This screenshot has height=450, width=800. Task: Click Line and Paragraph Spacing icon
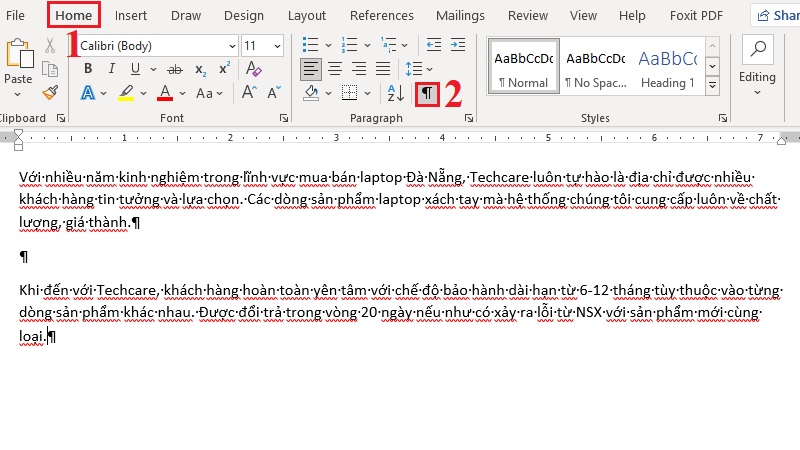coord(413,69)
